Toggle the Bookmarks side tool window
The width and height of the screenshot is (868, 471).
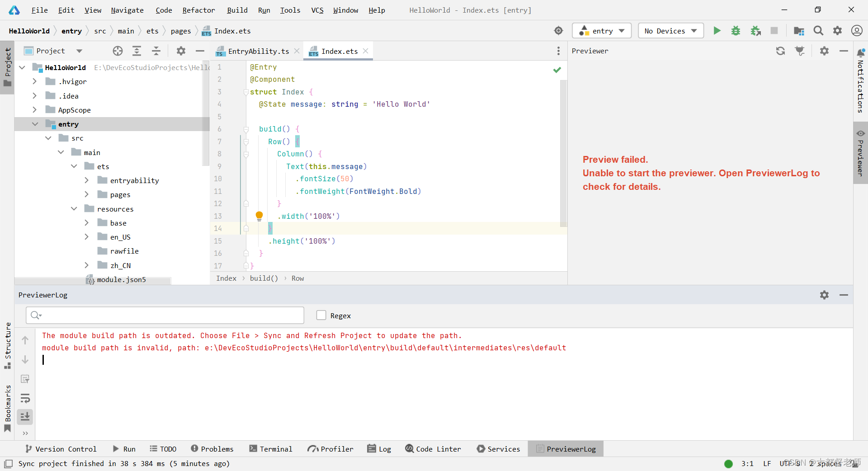(7, 408)
